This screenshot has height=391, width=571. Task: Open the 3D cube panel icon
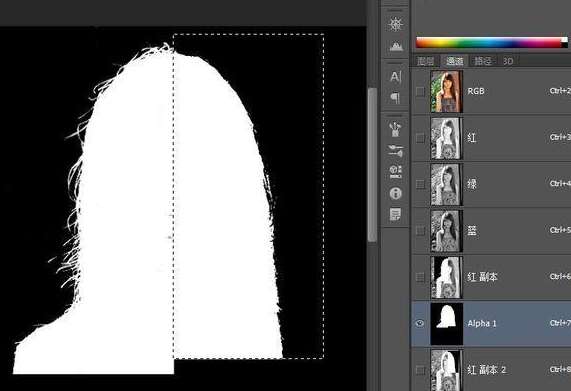[x=395, y=171]
